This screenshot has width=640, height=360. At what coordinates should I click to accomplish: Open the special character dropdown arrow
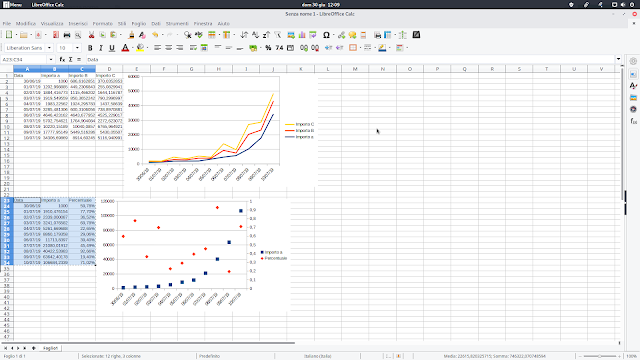(x=333, y=35)
